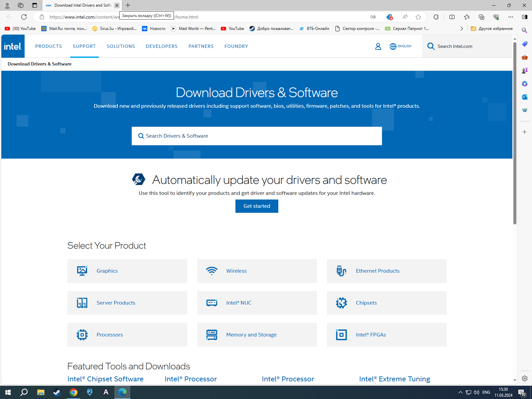Click the page vertical scrollbar thumb

point(515,133)
